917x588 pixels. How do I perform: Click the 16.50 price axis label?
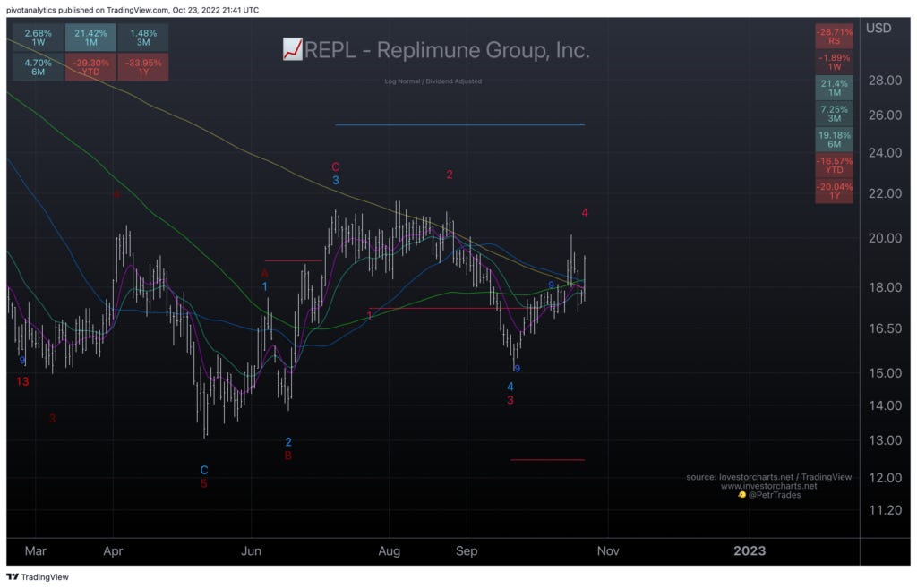click(x=885, y=328)
